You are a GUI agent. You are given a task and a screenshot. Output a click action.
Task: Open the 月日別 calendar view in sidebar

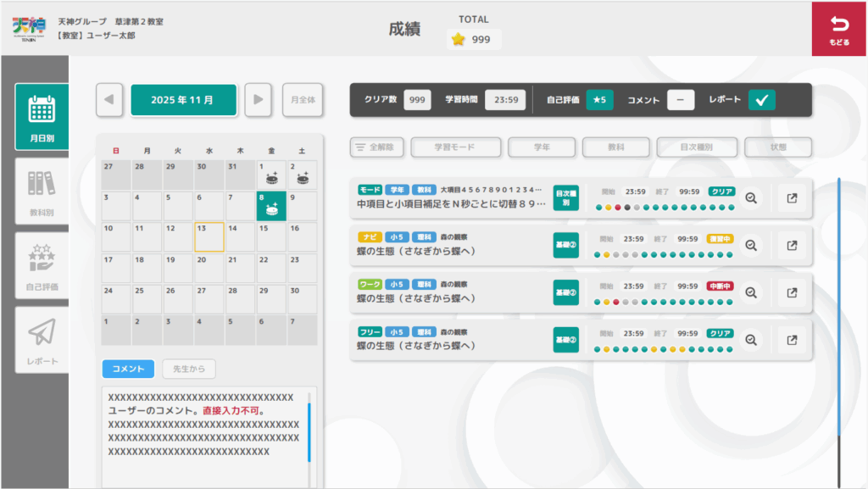tap(42, 117)
